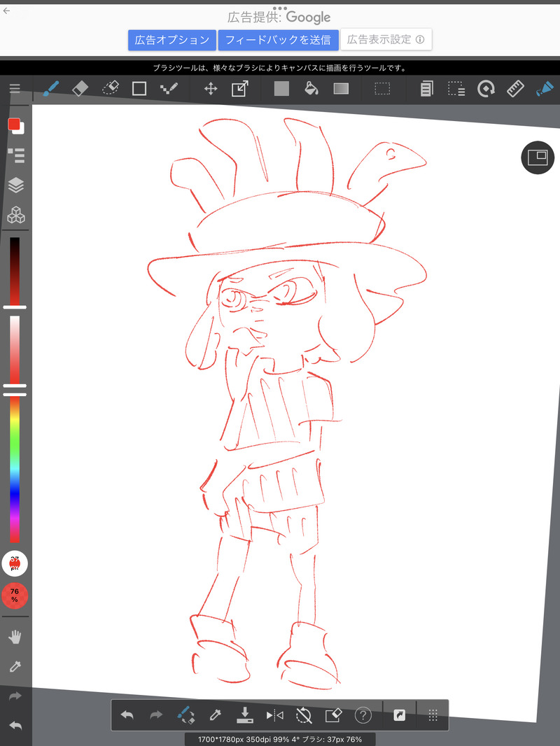Pick the square shape tool
The height and width of the screenshot is (746, 560).
[139, 88]
